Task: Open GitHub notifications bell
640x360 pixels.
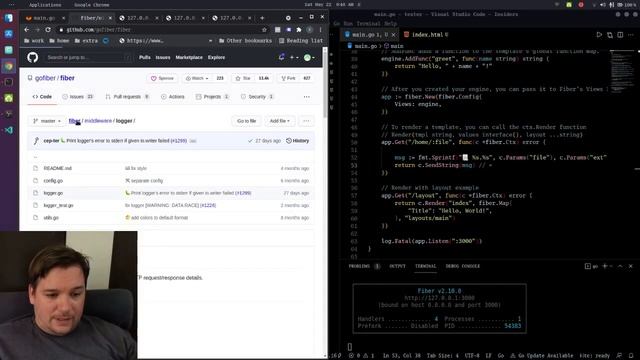Action: click(x=281, y=57)
